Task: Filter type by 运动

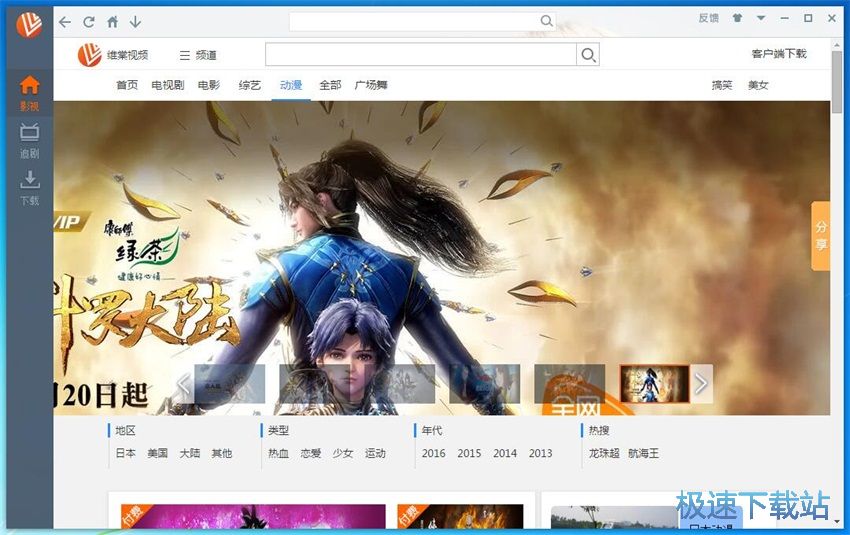Action: (x=375, y=453)
